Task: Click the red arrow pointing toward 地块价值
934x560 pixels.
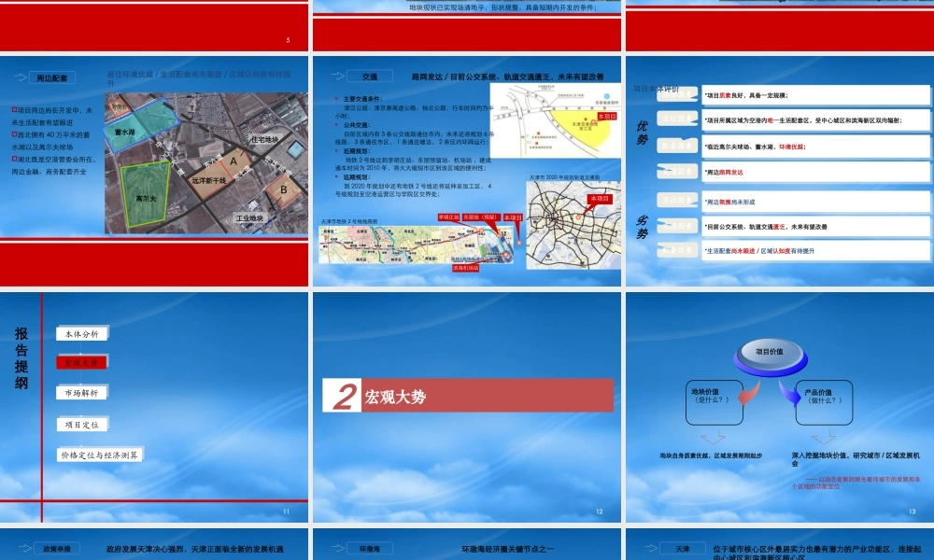Action: [x=749, y=394]
